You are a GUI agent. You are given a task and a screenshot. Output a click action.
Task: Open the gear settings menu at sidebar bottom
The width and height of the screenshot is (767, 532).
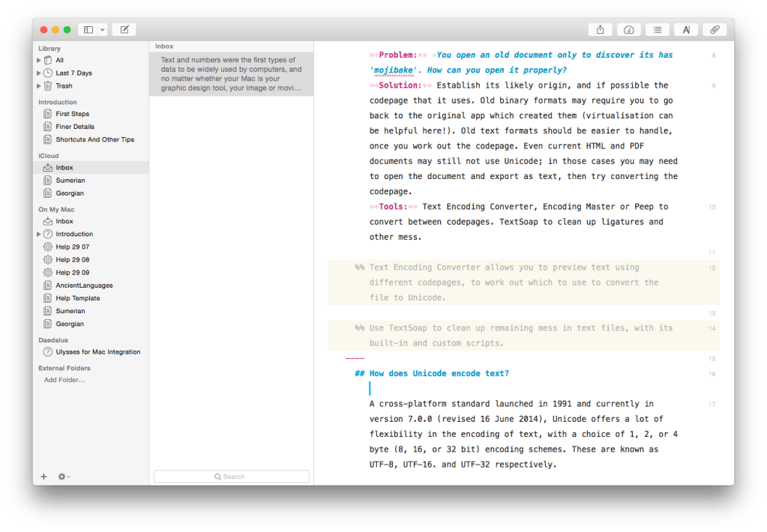(x=64, y=477)
